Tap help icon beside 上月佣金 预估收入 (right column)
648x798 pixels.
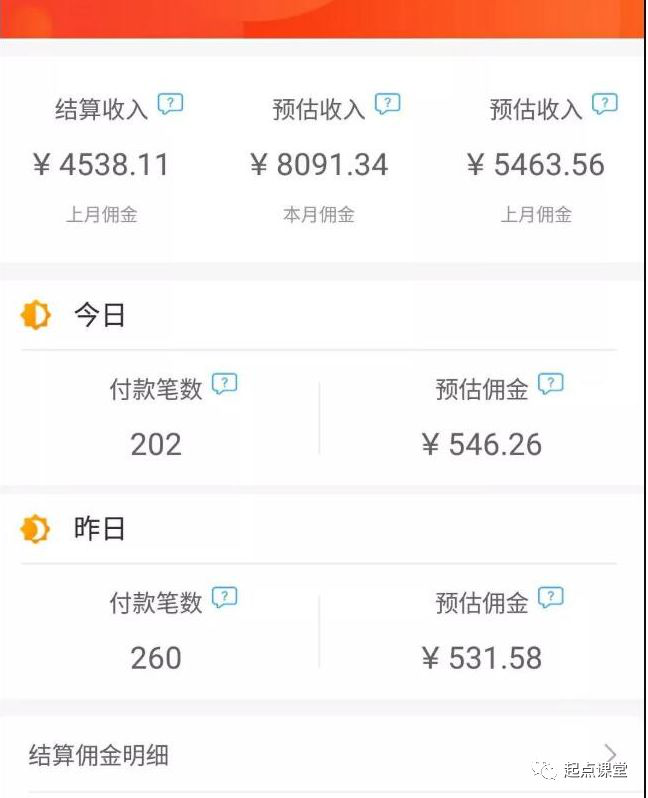point(605,104)
